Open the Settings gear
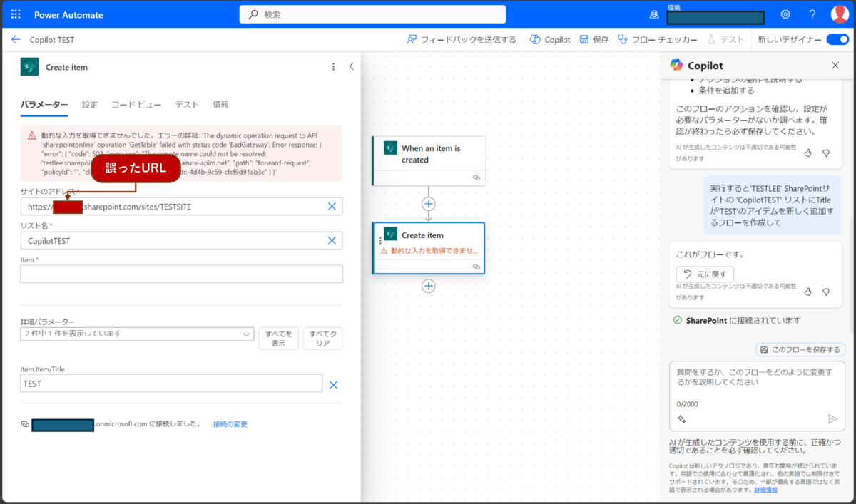Screen dimensions: 856x504 (785, 14)
